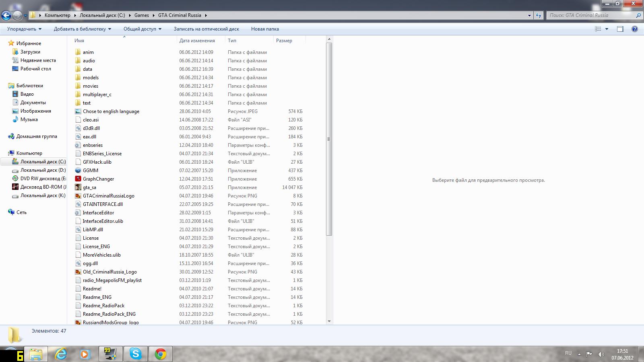The image size is (644, 362).
Task: Open the recent pages dropdown arrow
Action: pyautogui.click(x=26, y=16)
